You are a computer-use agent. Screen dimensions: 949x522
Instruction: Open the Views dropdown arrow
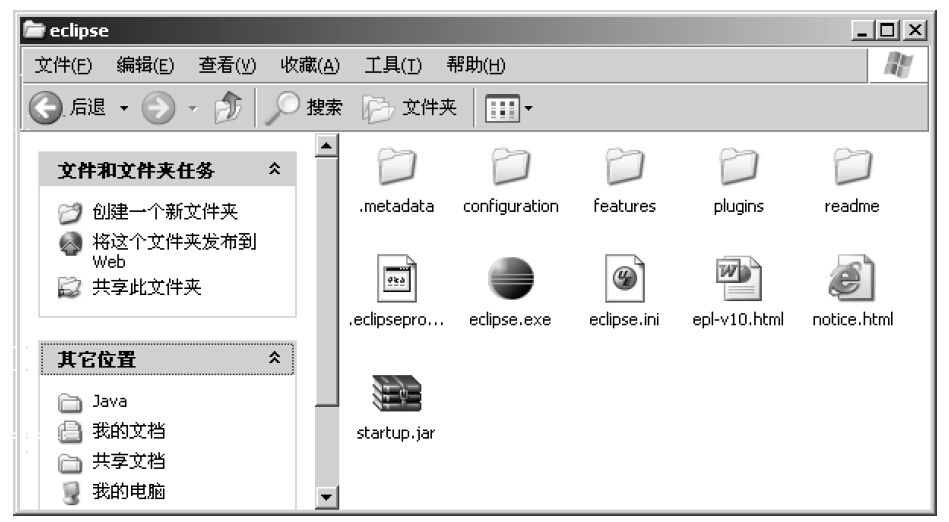[528, 109]
